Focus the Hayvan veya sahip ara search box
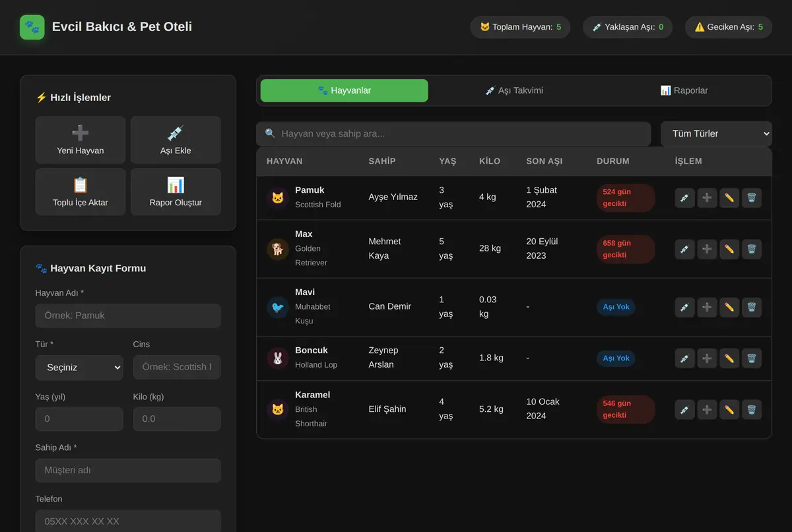This screenshot has width=792, height=532. 453,133
